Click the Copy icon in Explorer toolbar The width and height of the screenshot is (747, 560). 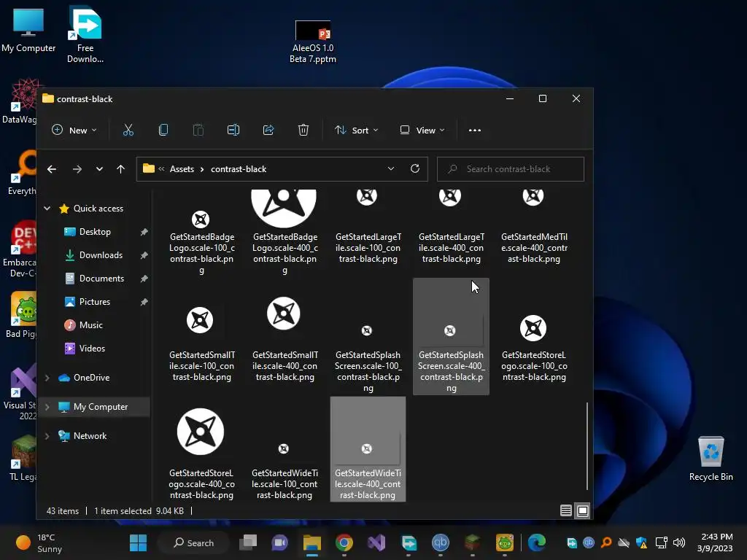pyautogui.click(x=163, y=130)
